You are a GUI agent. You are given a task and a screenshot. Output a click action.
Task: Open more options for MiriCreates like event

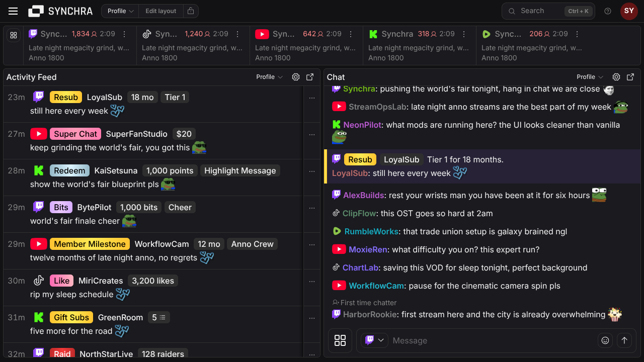312,282
